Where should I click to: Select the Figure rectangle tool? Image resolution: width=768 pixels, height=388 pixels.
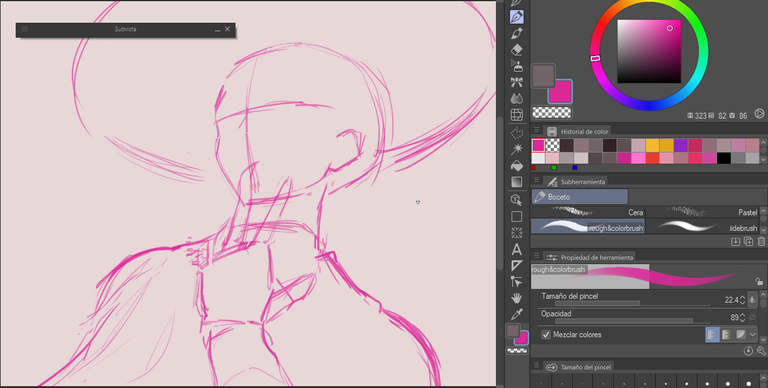click(x=516, y=217)
